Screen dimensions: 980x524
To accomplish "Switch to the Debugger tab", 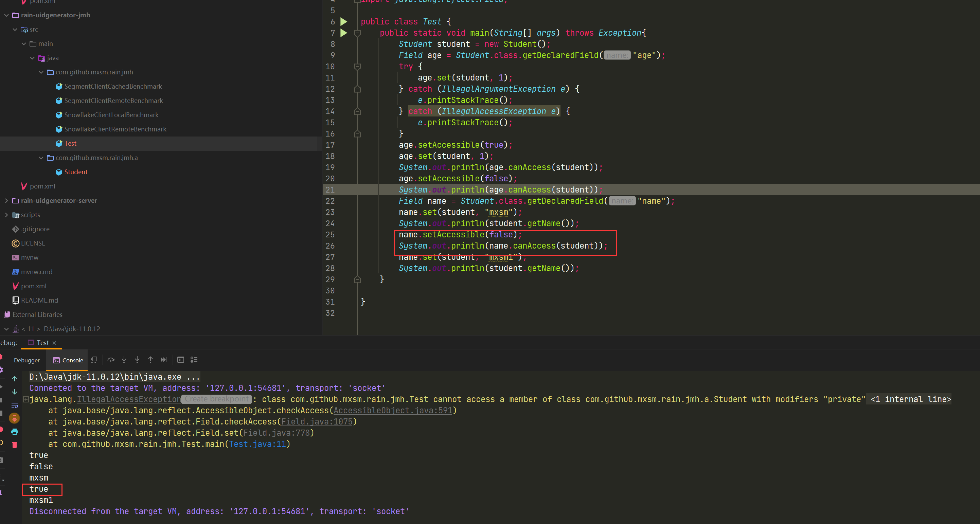I will pyautogui.click(x=26, y=361).
